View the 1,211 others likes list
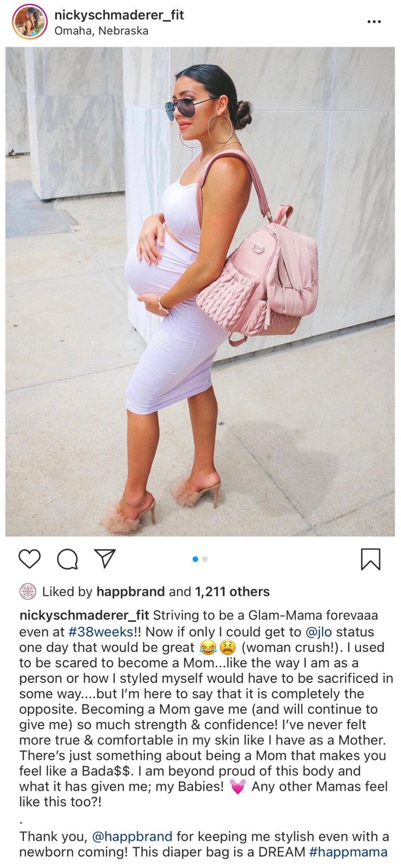The width and height of the screenshot is (401, 868). tap(232, 591)
